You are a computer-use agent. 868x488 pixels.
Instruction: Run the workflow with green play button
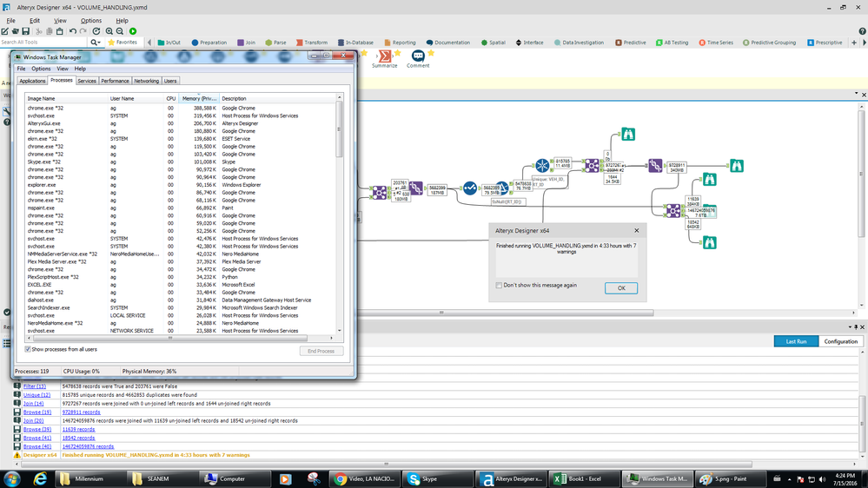[133, 31]
